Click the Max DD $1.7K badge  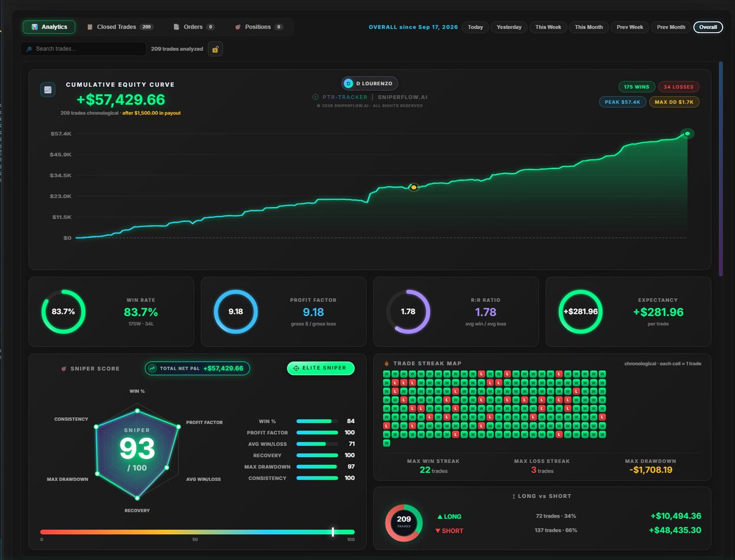(x=674, y=102)
